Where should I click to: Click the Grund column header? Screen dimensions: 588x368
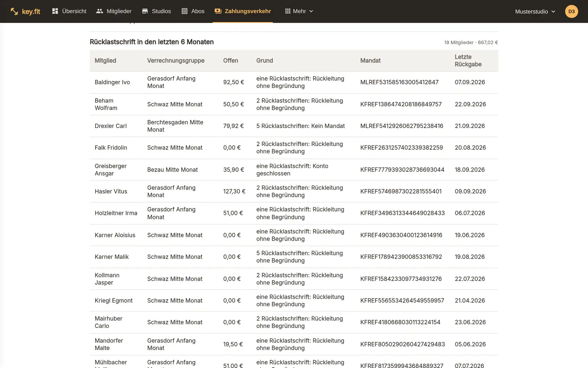coord(265,60)
